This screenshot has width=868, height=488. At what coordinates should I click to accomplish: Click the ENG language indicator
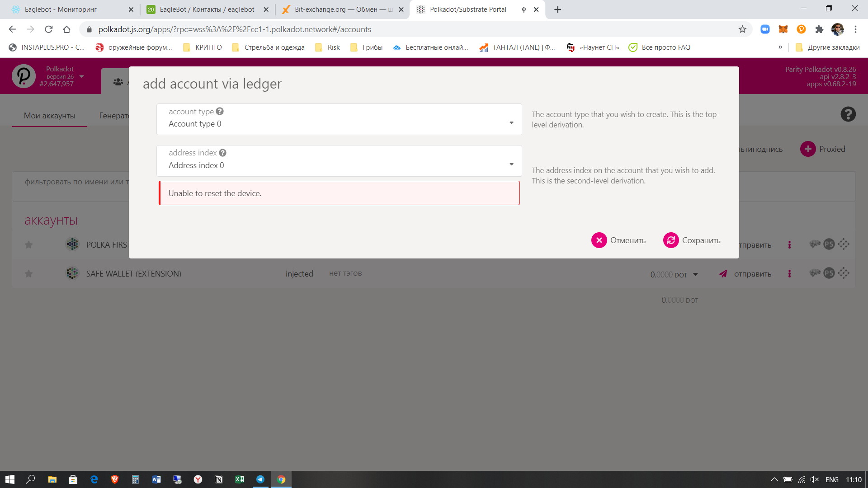[x=832, y=479]
